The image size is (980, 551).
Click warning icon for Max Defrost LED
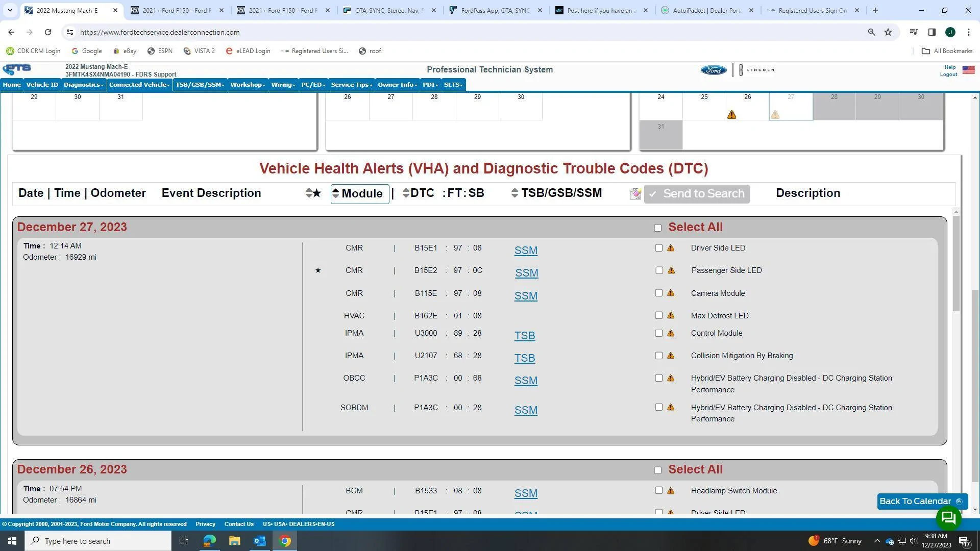point(671,316)
